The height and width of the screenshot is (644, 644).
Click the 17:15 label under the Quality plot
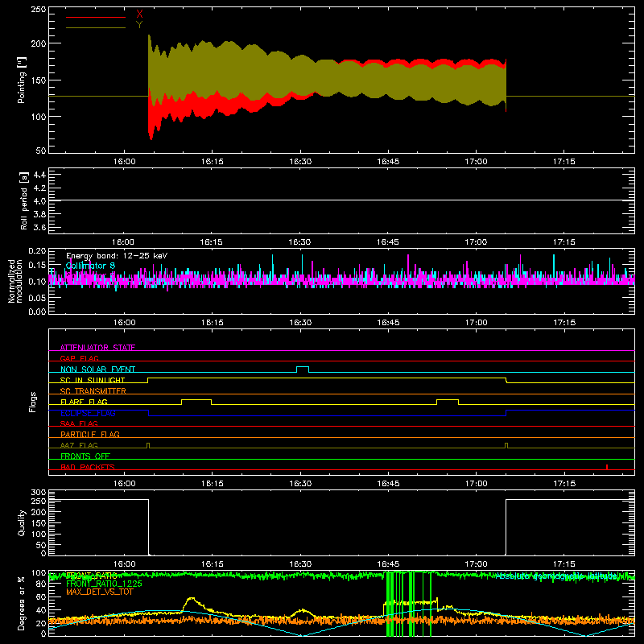click(x=564, y=564)
